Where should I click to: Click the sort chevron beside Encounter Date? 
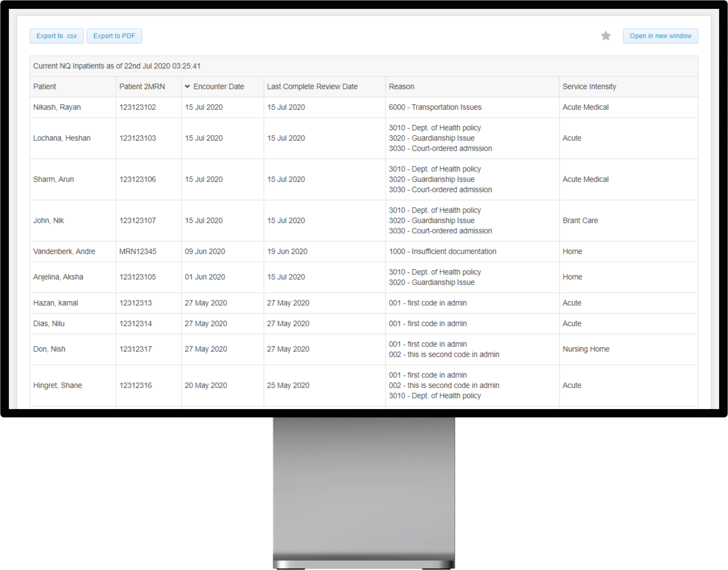[187, 86]
